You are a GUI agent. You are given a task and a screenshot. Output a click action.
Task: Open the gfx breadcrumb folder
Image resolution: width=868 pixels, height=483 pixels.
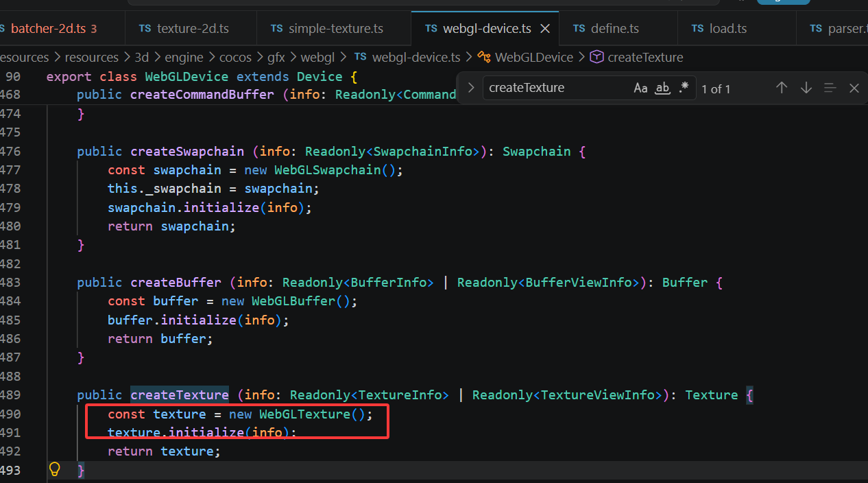click(276, 58)
